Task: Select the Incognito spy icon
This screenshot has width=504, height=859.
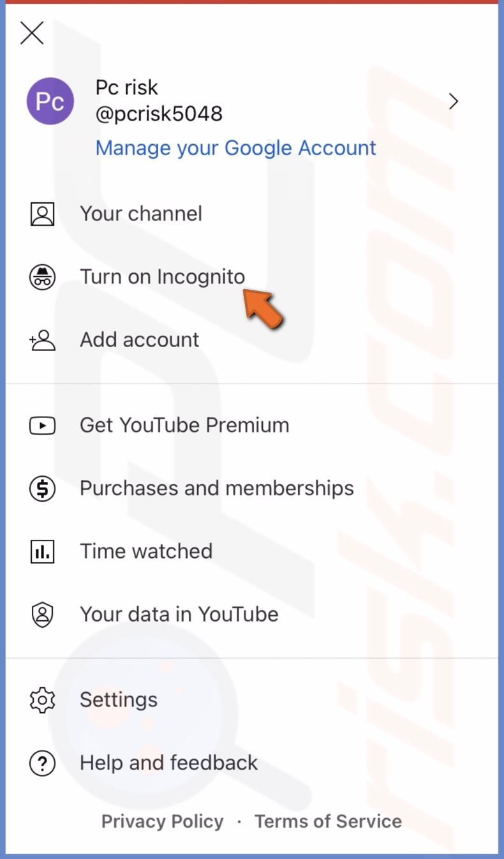Action: [42, 277]
